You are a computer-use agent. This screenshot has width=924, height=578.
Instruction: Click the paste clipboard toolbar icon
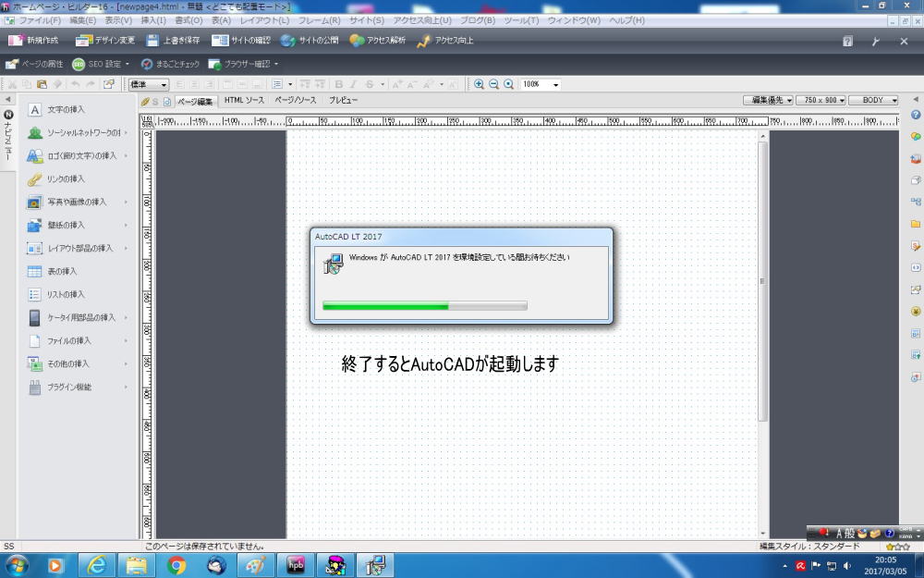42,84
